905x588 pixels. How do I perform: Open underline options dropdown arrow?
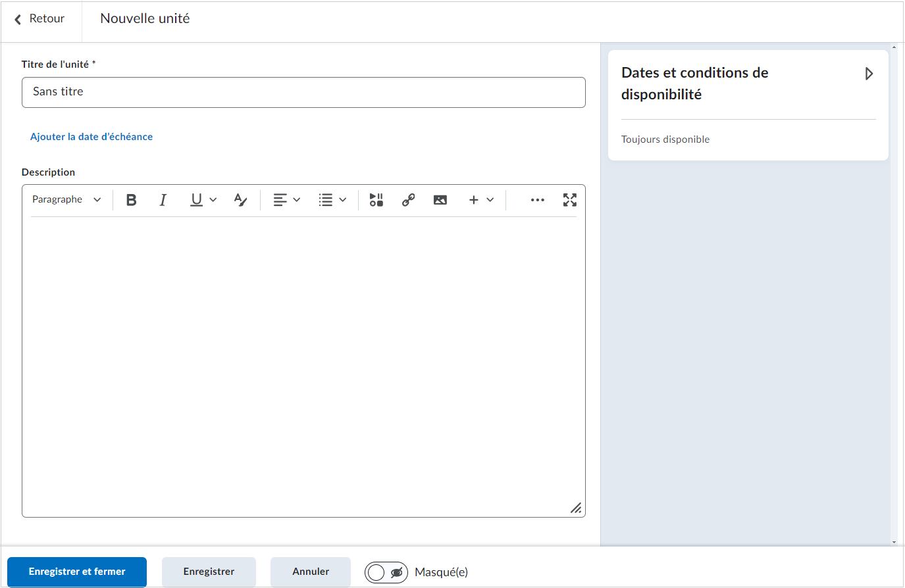coord(213,200)
